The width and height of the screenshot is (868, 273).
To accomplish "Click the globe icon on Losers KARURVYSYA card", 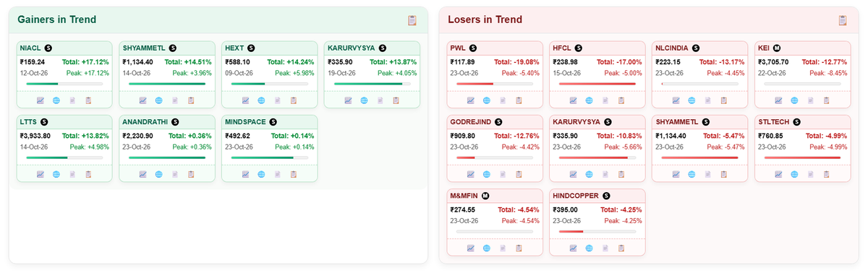I will tap(590, 174).
